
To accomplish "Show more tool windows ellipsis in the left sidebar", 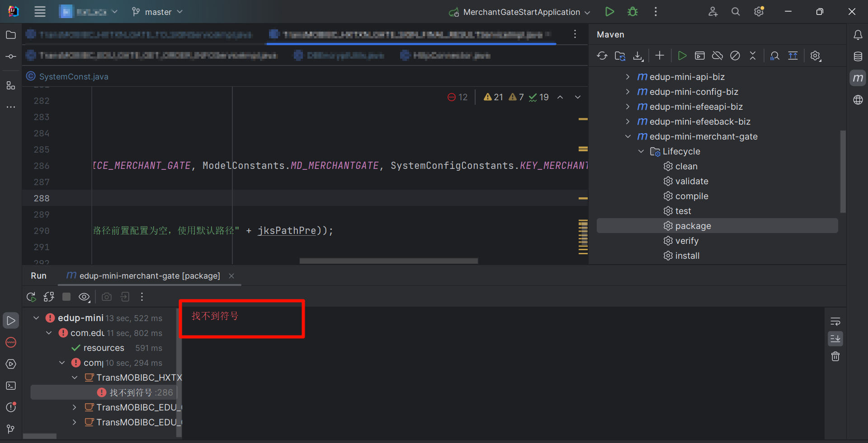I will point(11,107).
